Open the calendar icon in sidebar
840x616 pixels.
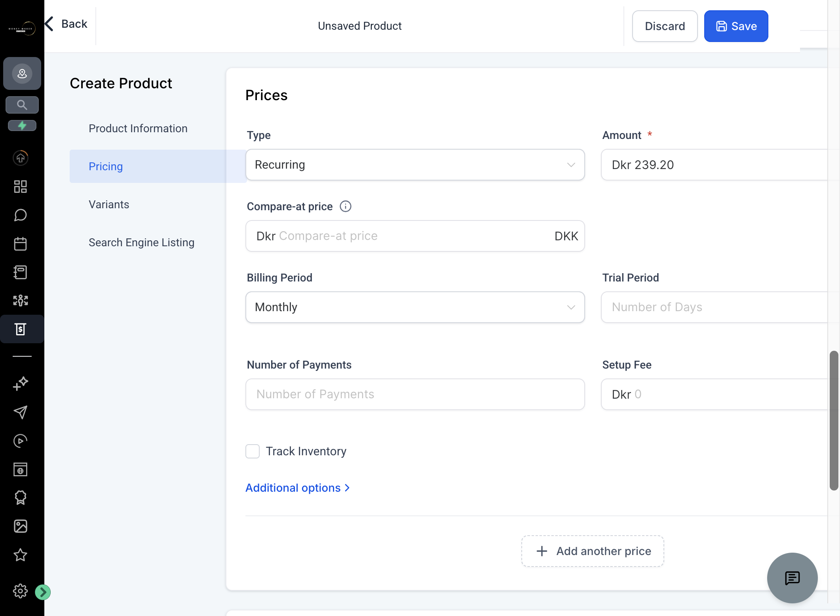click(x=21, y=243)
